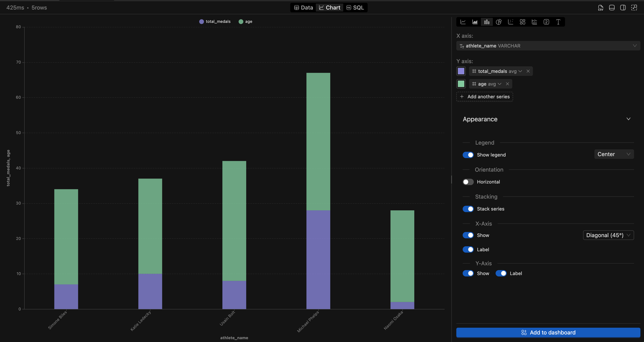Screen dimensions: 644x342
Task: Toggle the side-by-side panel layout
Action: (623, 8)
